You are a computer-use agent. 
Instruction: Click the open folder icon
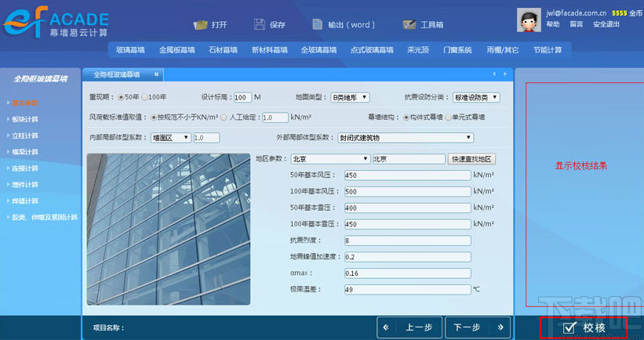tap(201, 24)
